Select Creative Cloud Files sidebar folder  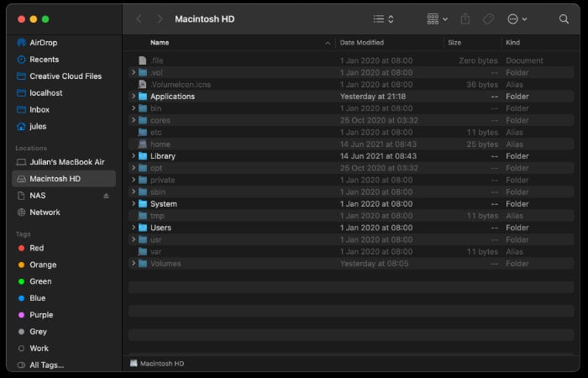click(64, 76)
